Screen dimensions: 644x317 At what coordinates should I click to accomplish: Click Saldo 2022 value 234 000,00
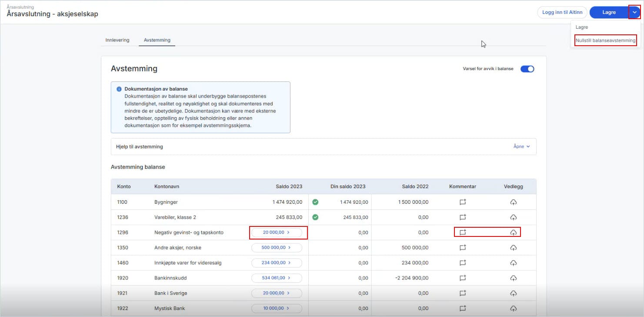pyautogui.click(x=415, y=263)
